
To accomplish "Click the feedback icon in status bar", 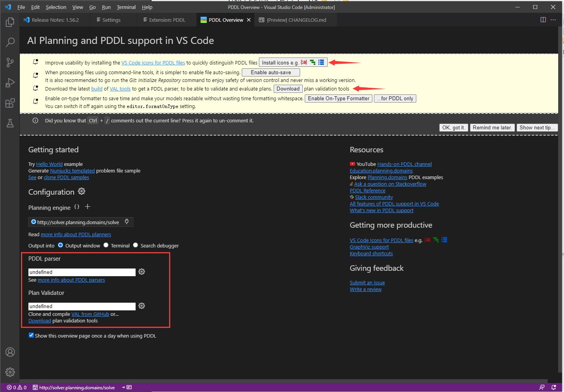I will coord(542,387).
